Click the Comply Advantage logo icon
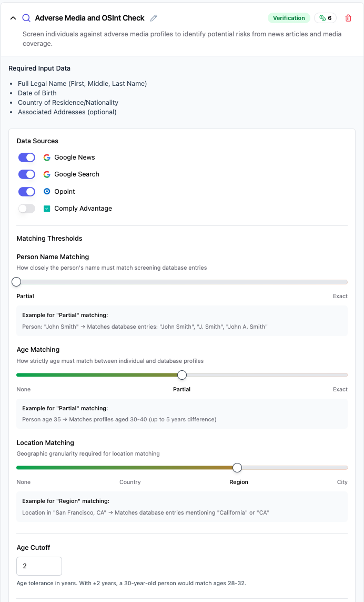Screen dimensions: 364x602 pyautogui.click(x=47, y=209)
